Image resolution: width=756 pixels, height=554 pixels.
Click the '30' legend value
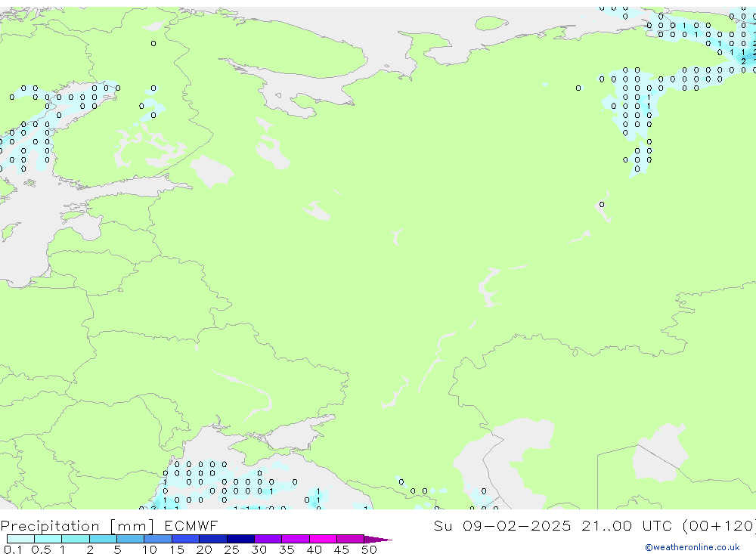click(x=259, y=549)
